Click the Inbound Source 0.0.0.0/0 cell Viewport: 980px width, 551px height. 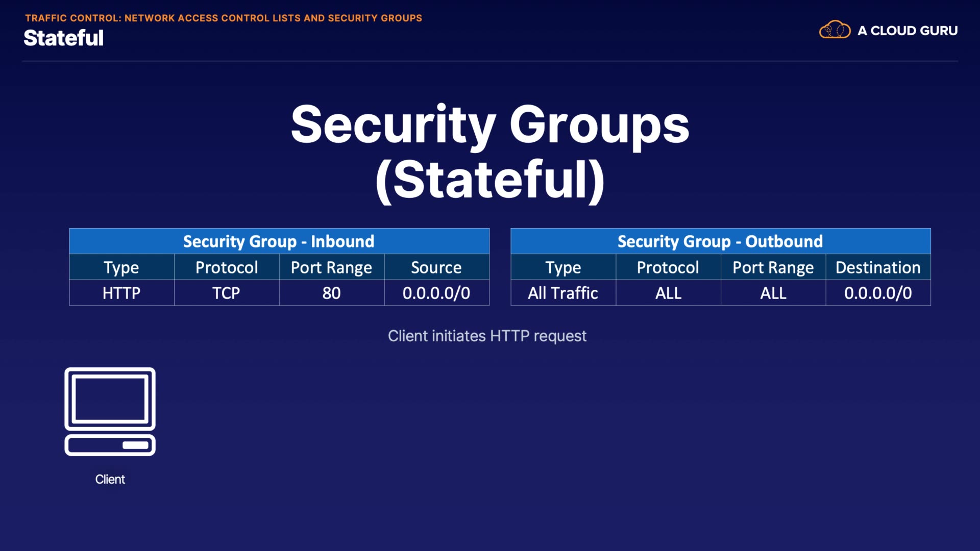(436, 293)
